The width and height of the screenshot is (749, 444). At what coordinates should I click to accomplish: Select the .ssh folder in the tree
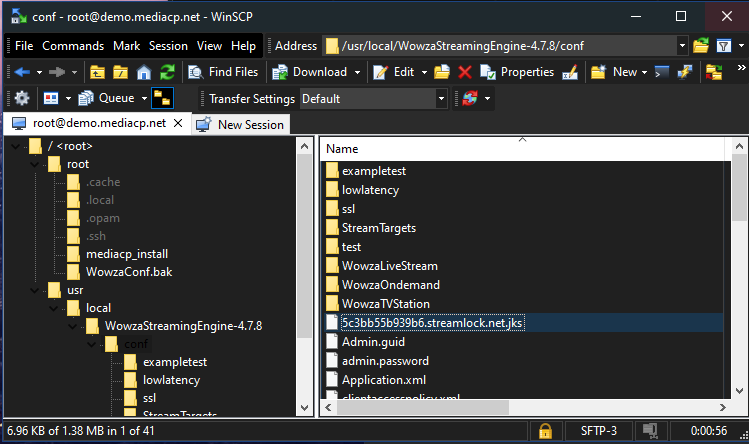[96, 236]
